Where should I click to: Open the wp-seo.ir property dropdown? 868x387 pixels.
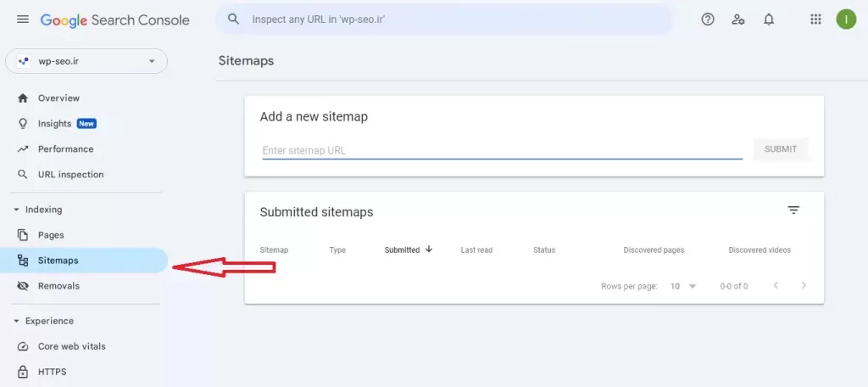pos(86,61)
